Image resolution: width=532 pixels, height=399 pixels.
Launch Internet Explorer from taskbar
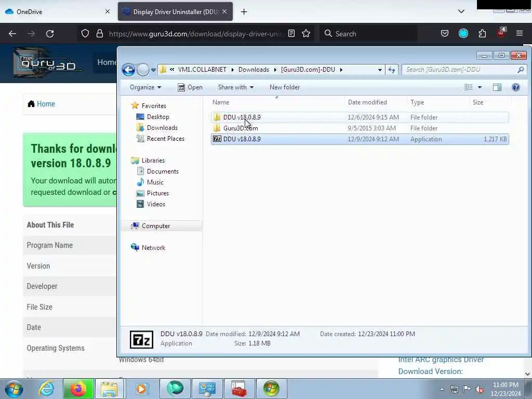[46, 389]
